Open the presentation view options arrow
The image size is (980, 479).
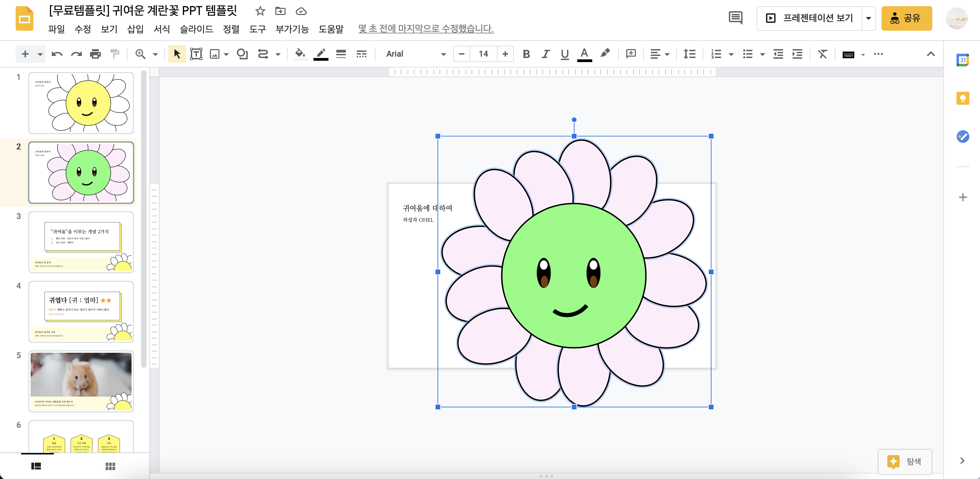(869, 18)
